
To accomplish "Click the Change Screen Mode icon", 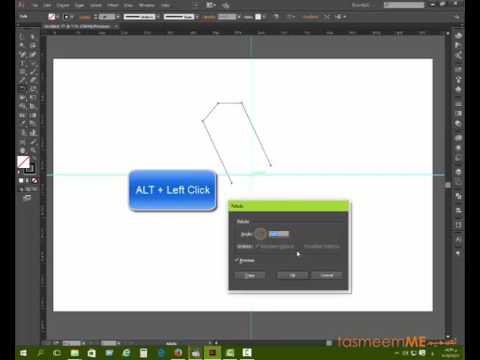I will tap(27, 198).
